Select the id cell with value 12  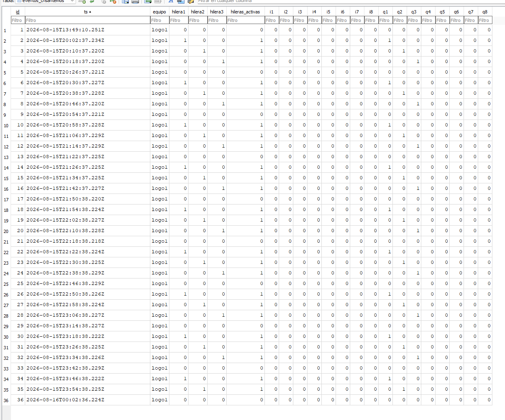point(18,146)
